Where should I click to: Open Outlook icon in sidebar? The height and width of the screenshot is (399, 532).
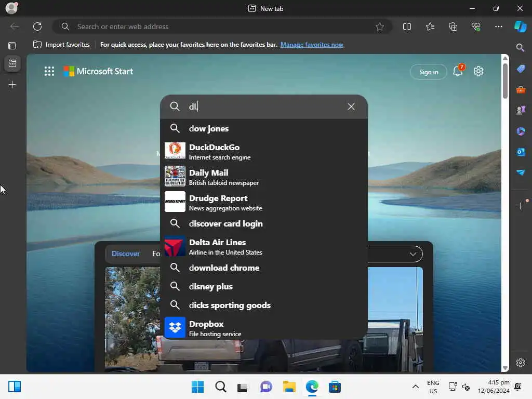521,152
